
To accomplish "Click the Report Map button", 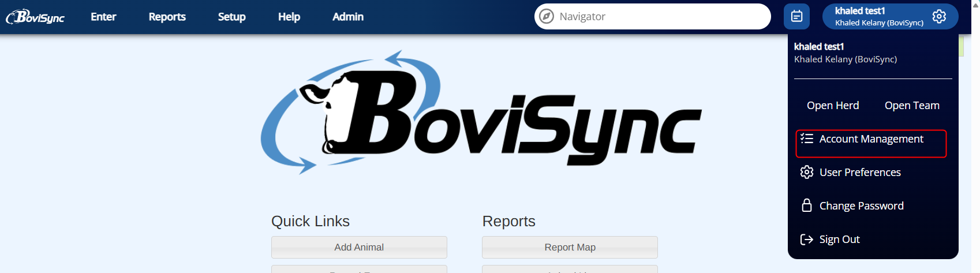I will 570,247.
